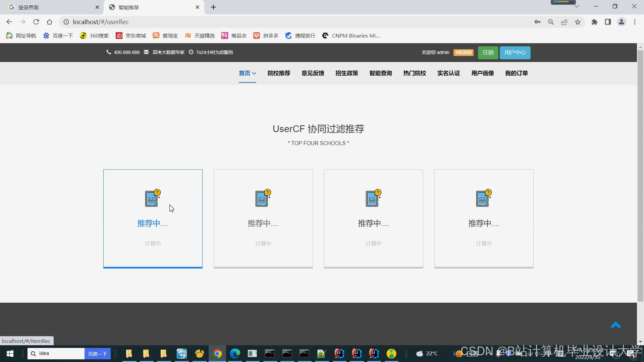
Task: Open the browser extensions puzzle icon
Action: click(594, 22)
